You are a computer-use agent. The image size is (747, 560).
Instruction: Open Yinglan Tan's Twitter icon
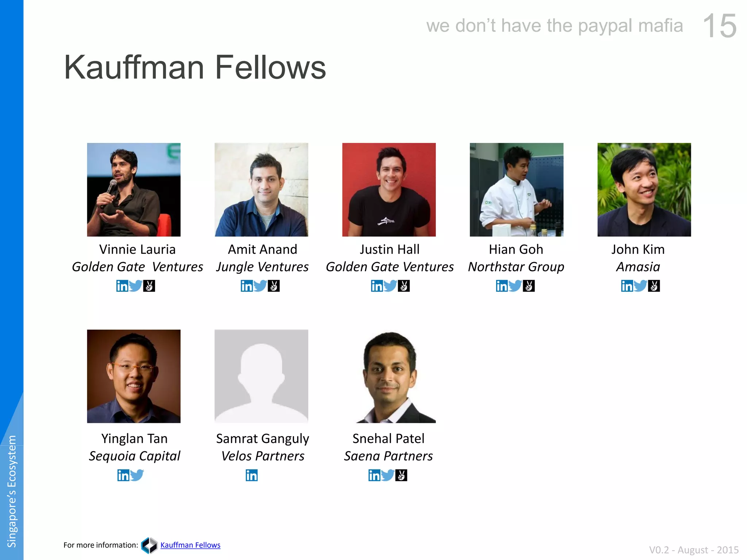(137, 475)
